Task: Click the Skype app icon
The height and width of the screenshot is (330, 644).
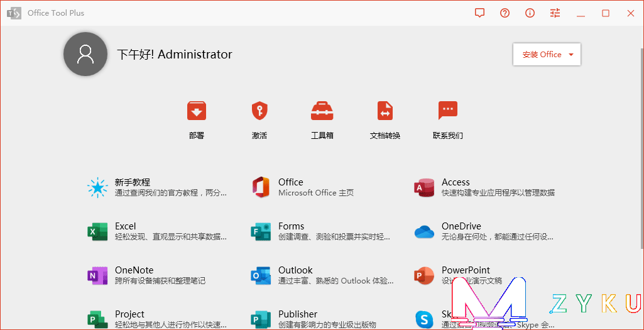Action: click(x=424, y=319)
